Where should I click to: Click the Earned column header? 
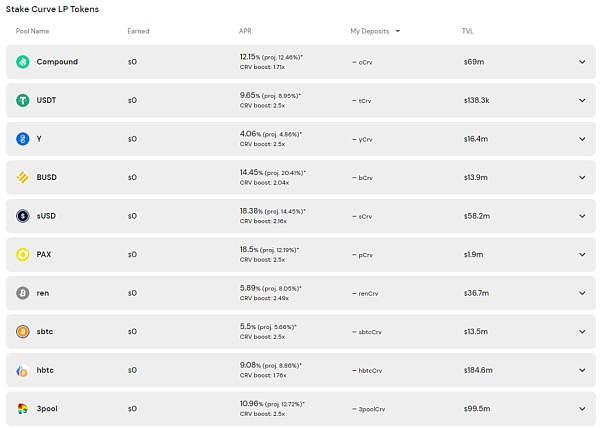pos(138,31)
